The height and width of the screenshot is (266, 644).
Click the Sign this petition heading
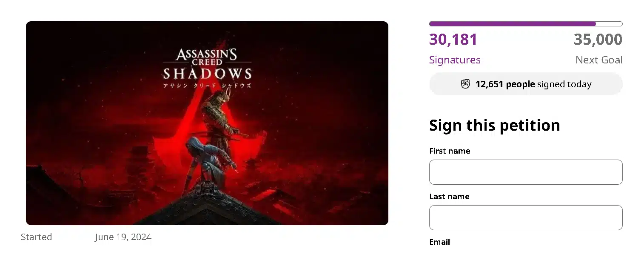tap(494, 125)
